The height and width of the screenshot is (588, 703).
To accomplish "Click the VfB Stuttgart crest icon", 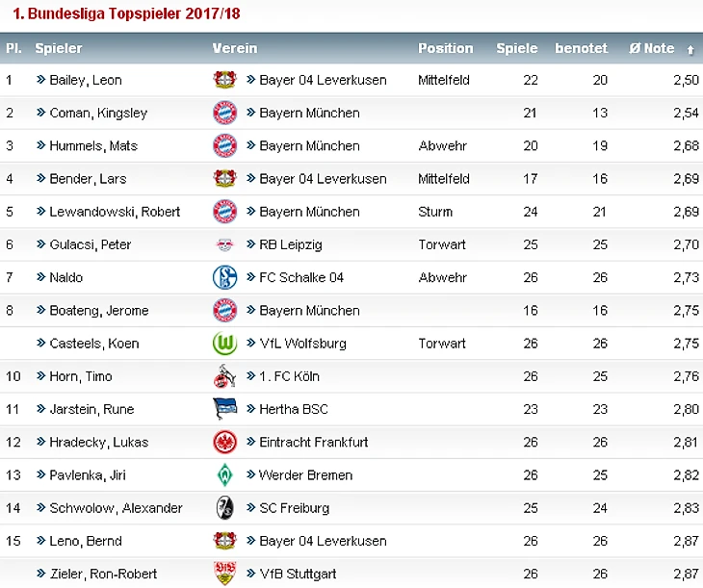I will pyautogui.click(x=224, y=574).
